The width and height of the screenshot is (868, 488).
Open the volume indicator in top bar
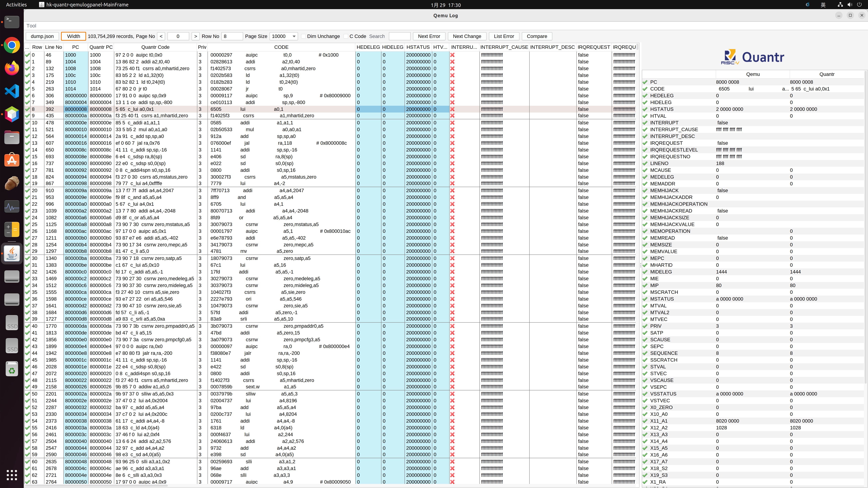coord(850,5)
